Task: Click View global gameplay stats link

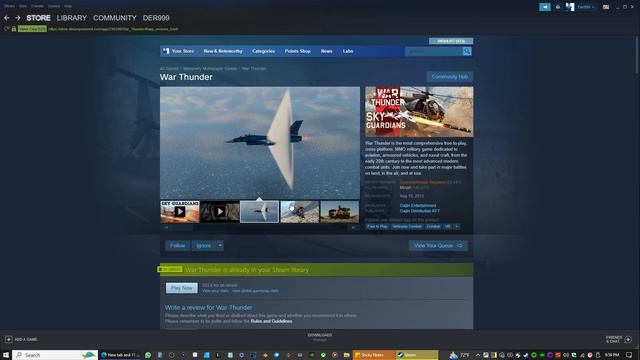Action: click(255, 291)
